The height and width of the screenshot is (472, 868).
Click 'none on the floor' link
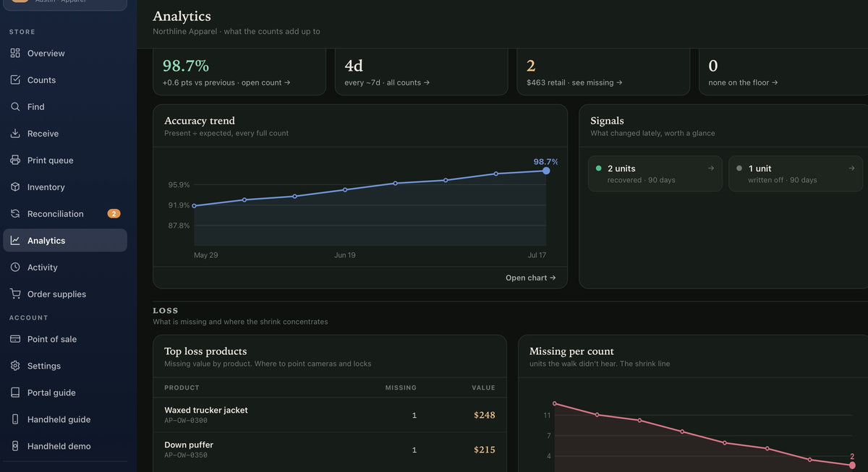[x=744, y=82]
